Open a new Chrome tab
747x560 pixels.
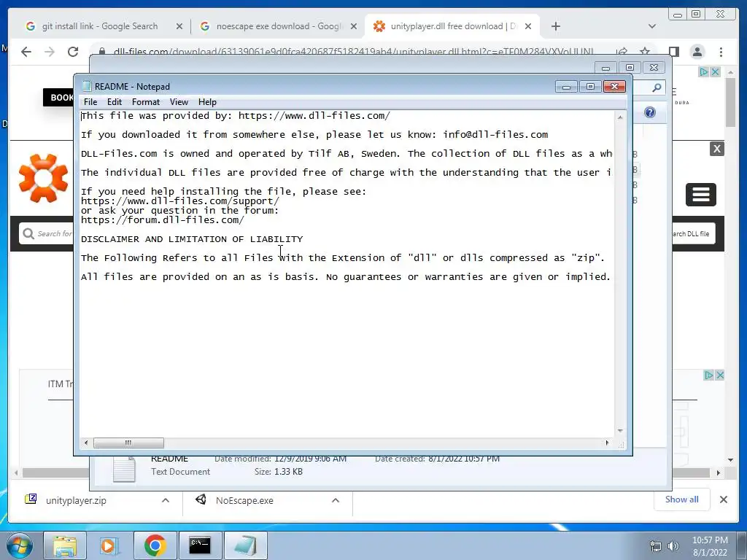(555, 27)
